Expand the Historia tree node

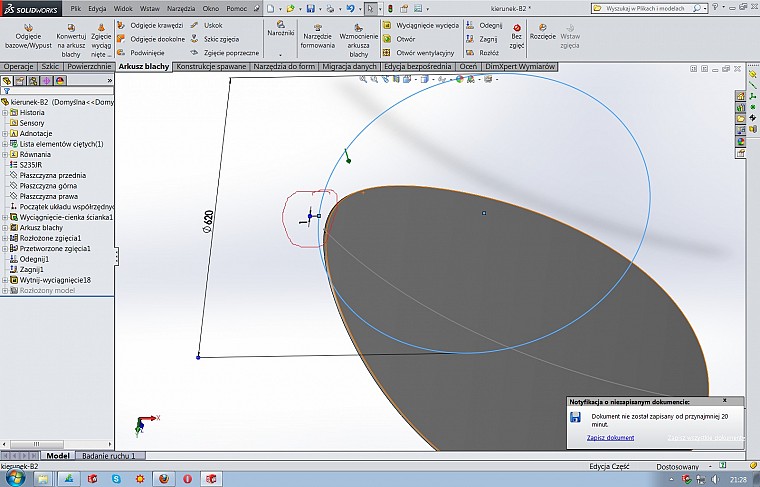point(5,112)
